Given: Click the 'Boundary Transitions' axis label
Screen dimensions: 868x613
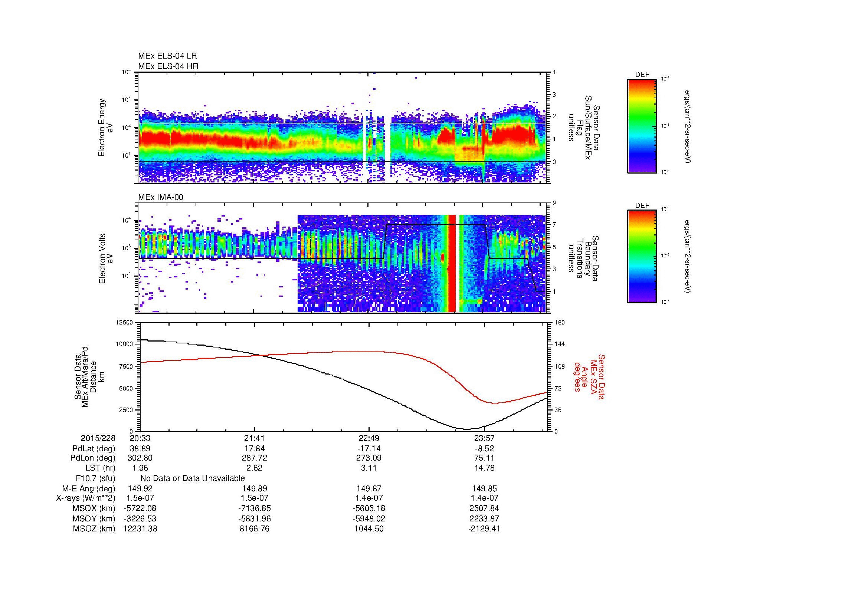Looking at the screenshot, I should point(584,258).
